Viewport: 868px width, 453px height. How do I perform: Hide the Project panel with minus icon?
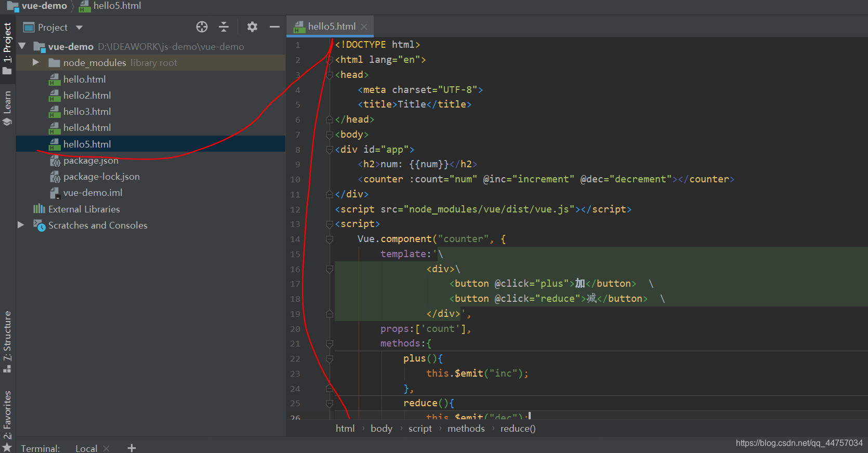click(274, 27)
